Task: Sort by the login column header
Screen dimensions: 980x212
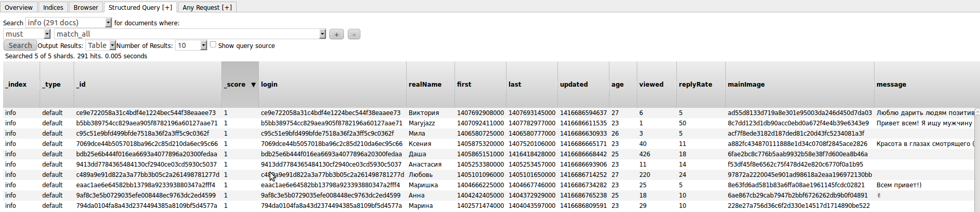Action: pos(332,85)
